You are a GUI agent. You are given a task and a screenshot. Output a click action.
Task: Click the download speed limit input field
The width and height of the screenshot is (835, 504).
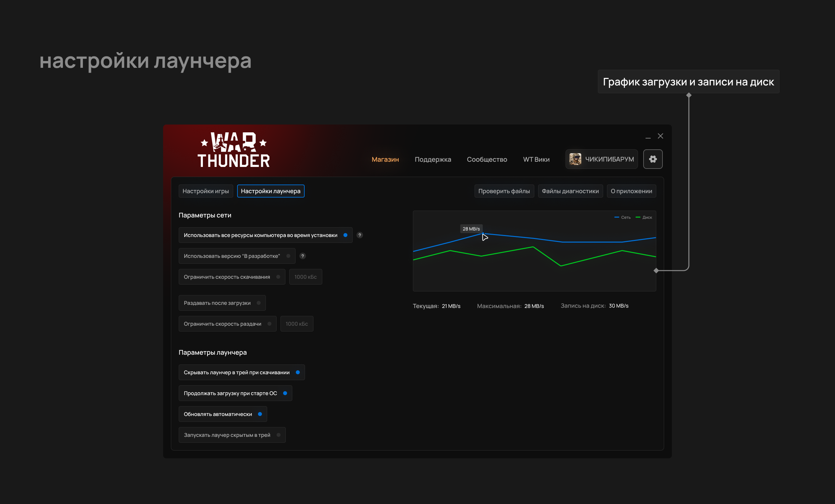pyautogui.click(x=305, y=277)
